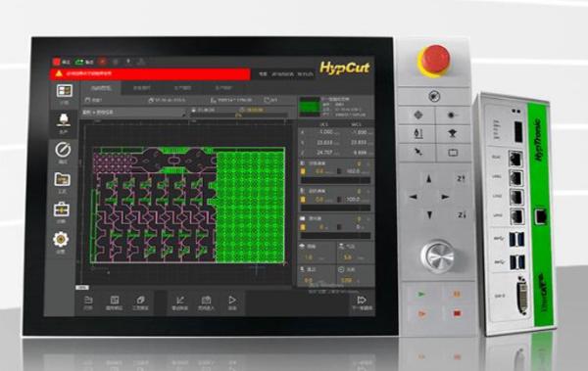
Task: Click the green nesting preview thumbnail
Action: (309, 107)
